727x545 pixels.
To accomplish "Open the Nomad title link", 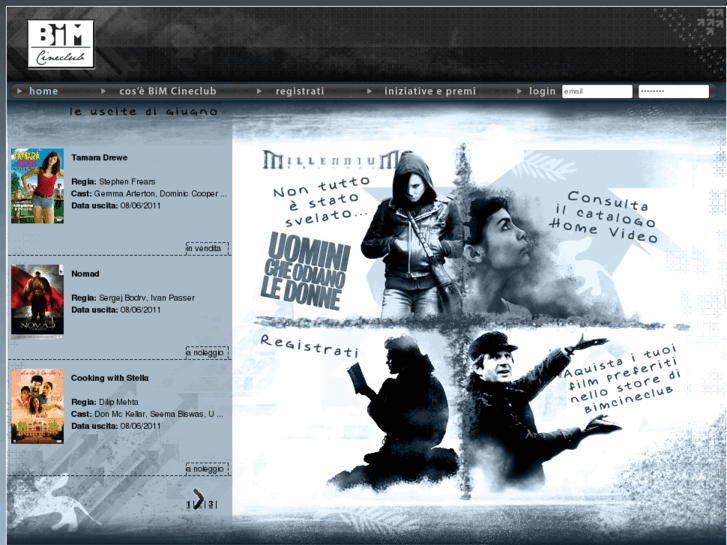I will point(85,274).
